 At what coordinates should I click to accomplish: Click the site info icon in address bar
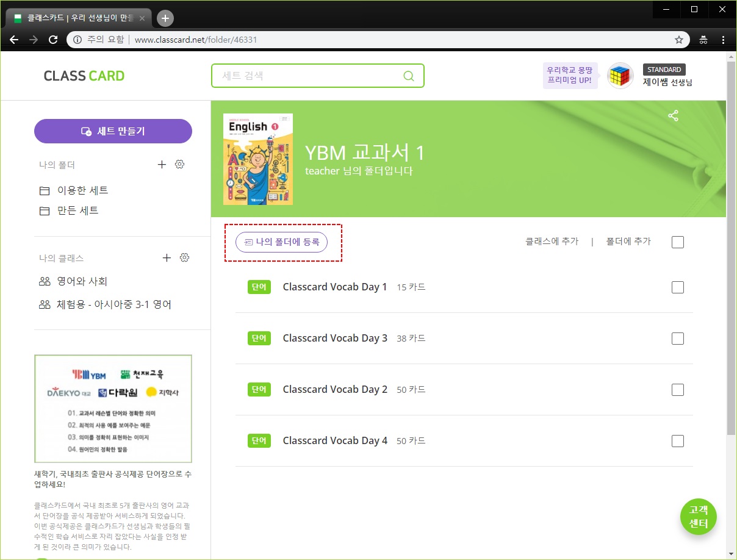pyautogui.click(x=77, y=40)
